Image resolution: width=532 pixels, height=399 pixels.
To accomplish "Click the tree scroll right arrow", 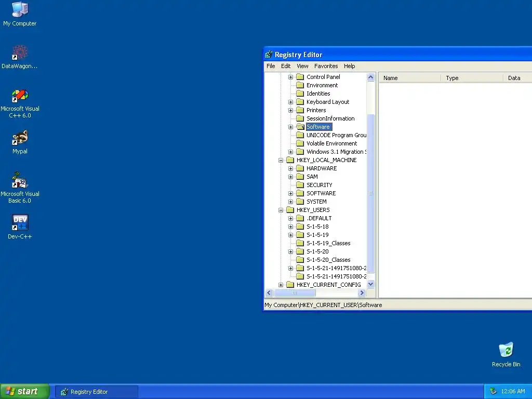I will pyautogui.click(x=362, y=293).
